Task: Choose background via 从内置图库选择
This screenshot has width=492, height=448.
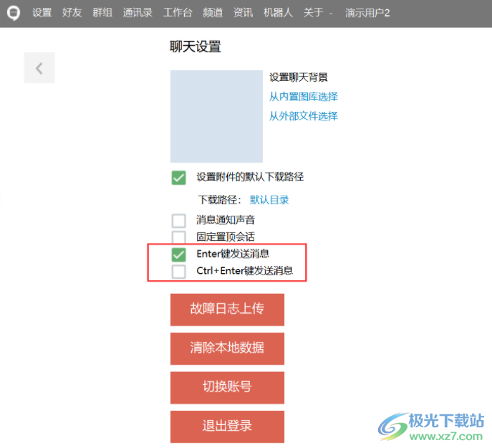Action: 304,97
